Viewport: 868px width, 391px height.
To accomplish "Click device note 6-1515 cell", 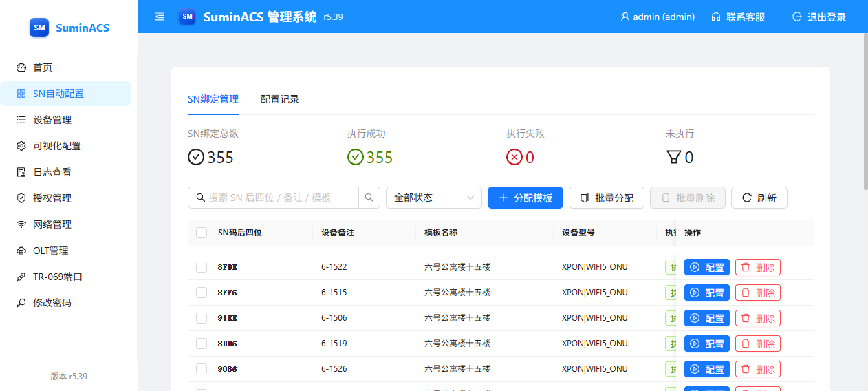I will tap(334, 293).
